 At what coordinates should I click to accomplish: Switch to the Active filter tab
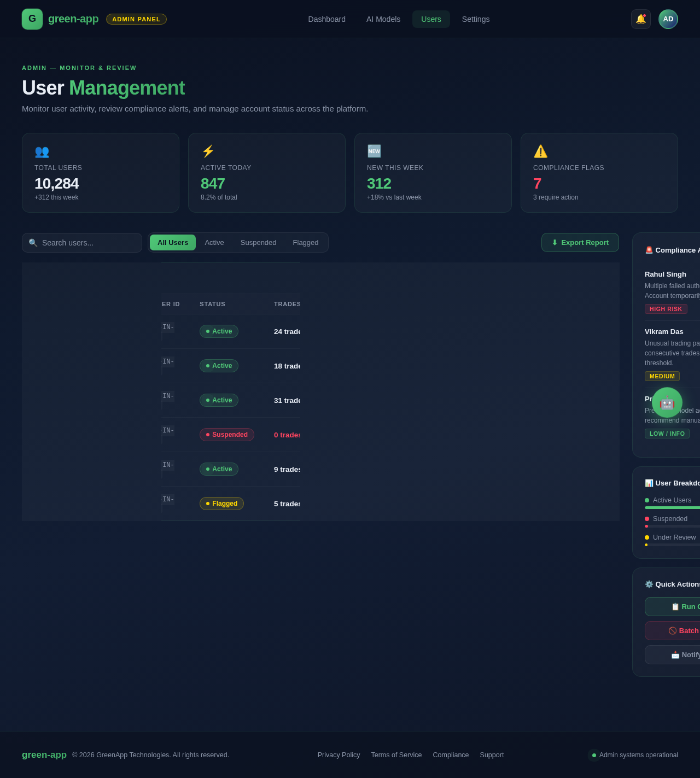tap(214, 243)
